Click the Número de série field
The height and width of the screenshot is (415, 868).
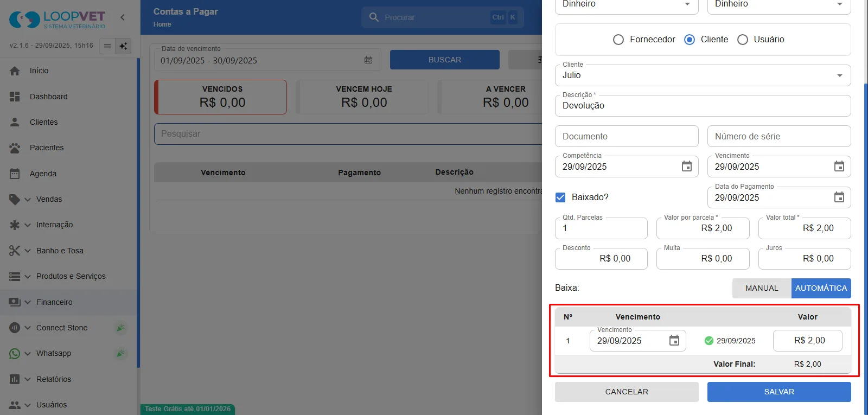(779, 136)
